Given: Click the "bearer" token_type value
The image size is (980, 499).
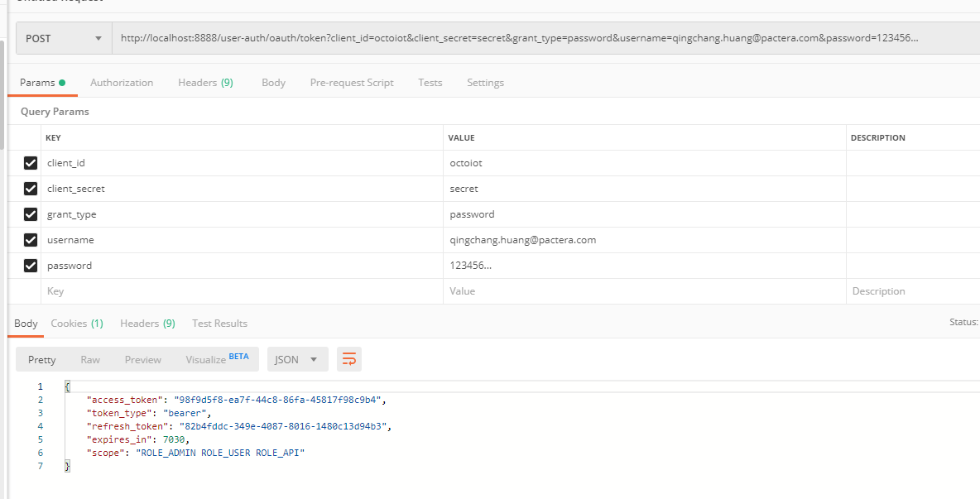Looking at the screenshot, I should click(185, 414).
